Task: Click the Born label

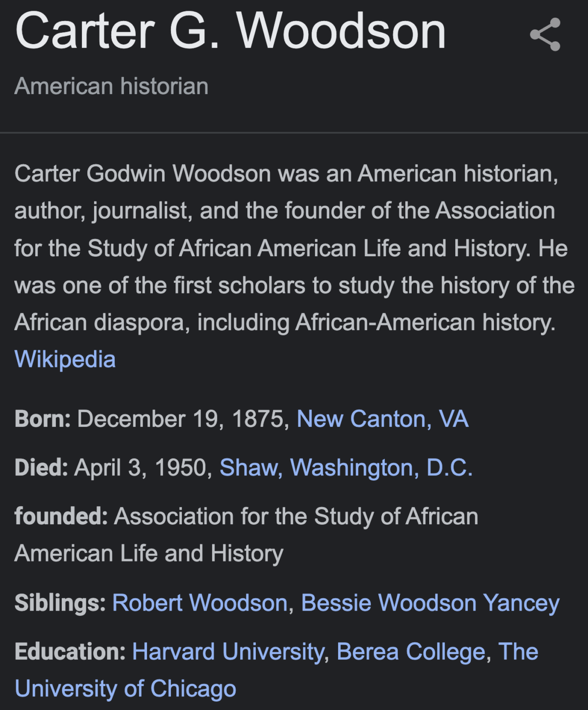Action: pyautogui.click(x=43, y=419)
